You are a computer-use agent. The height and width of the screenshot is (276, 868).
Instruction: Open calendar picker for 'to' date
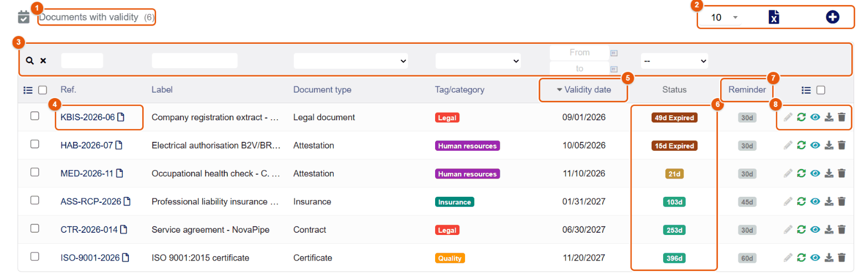(x=614, y=69)
